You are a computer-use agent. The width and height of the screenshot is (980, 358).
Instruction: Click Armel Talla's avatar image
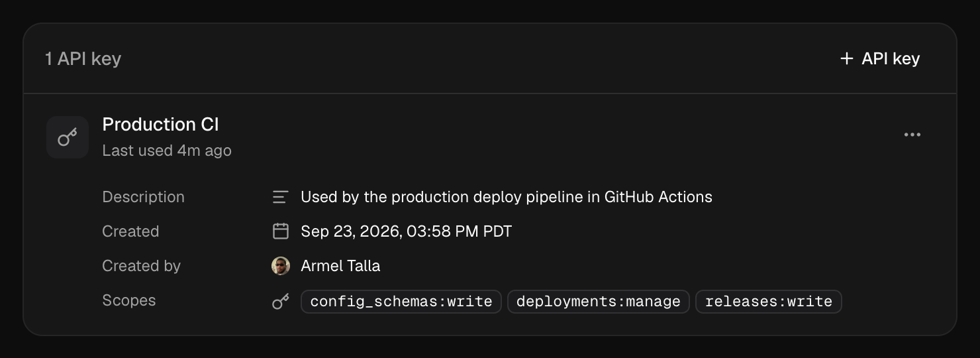pyautogui.click(x=281, y=266)
